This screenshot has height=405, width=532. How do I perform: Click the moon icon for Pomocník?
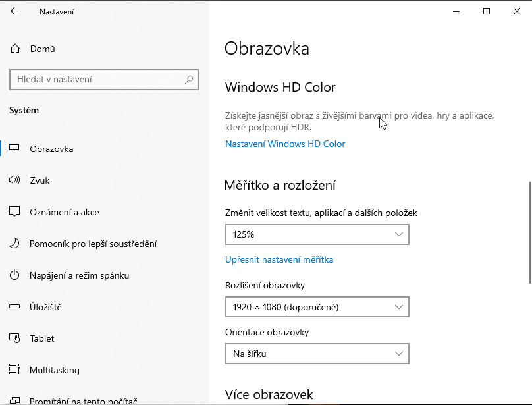14,244
